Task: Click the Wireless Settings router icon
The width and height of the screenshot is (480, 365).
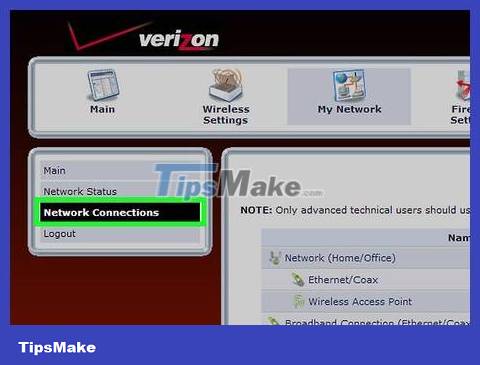Action: (226, 85)
